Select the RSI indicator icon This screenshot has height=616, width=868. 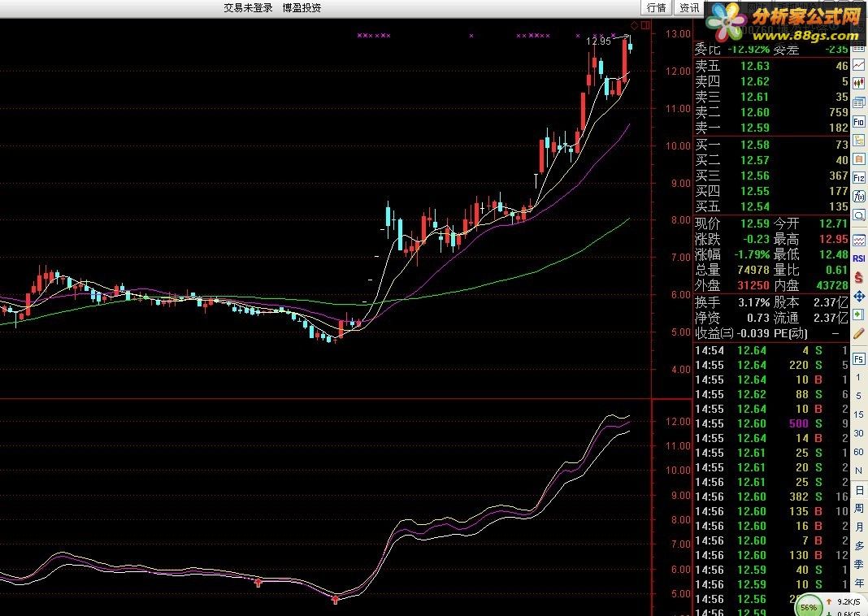[858, 258]
